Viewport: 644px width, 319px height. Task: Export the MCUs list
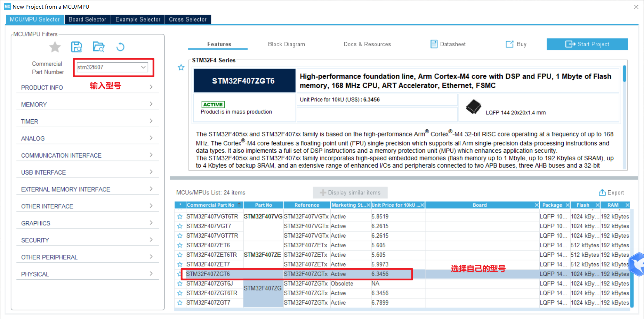coord(611,192)
